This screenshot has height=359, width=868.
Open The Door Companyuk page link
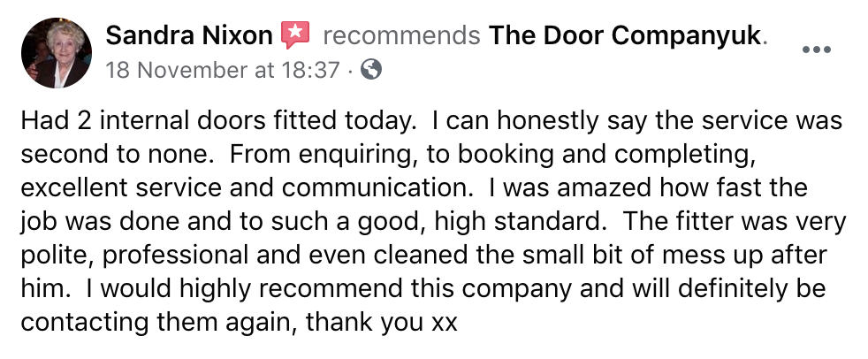point(628,36)
